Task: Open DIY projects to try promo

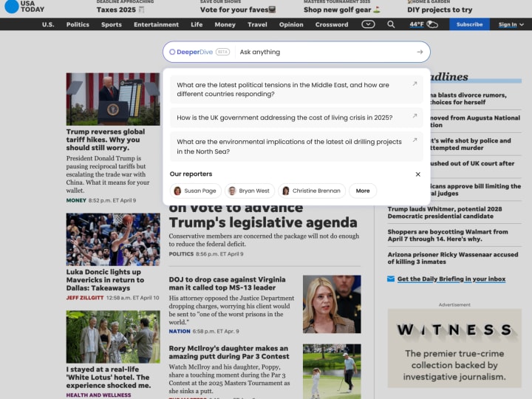Action: (440, 10)
